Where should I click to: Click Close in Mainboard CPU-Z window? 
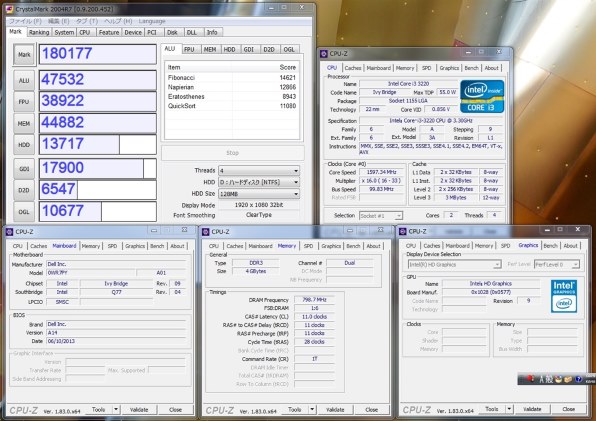[x=175, y=410]
